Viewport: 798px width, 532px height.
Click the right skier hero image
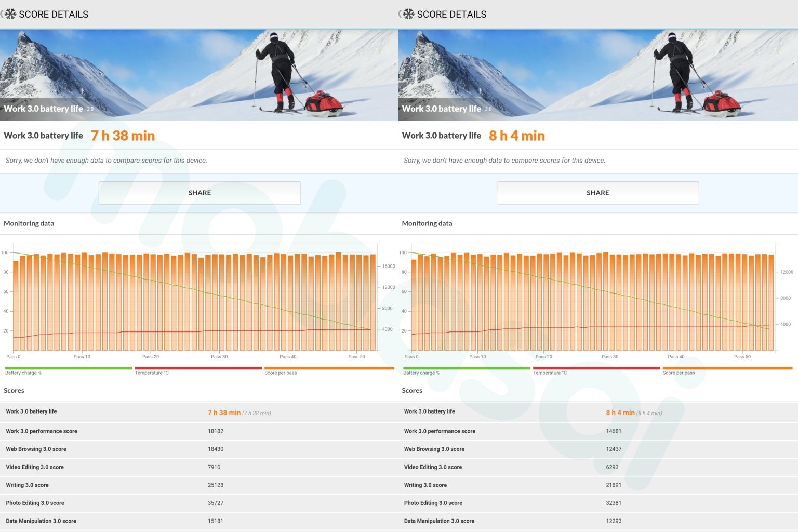[597, 75]
